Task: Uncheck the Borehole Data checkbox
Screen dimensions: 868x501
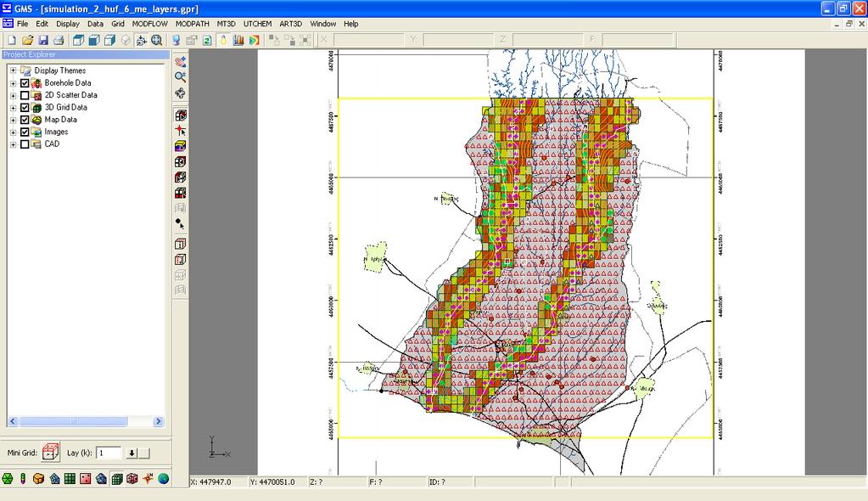Action: (x=25, y=83)
